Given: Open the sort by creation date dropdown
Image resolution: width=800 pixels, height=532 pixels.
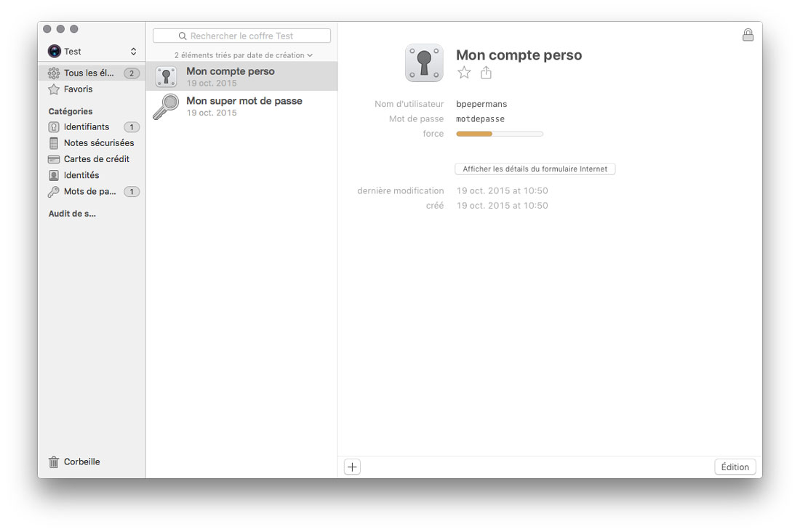Looking at the screenshot, I should point(244,55).
